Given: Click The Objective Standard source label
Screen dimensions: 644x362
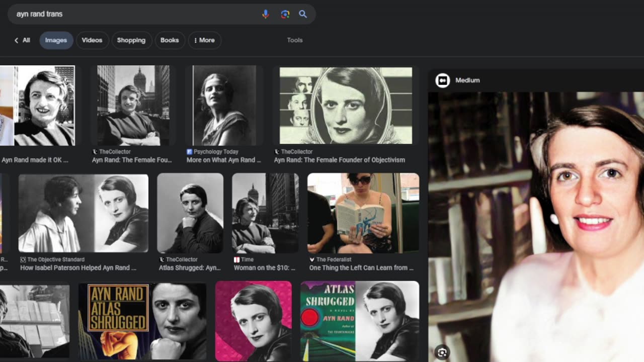Looking at the screenshot, I should [56, 260].
